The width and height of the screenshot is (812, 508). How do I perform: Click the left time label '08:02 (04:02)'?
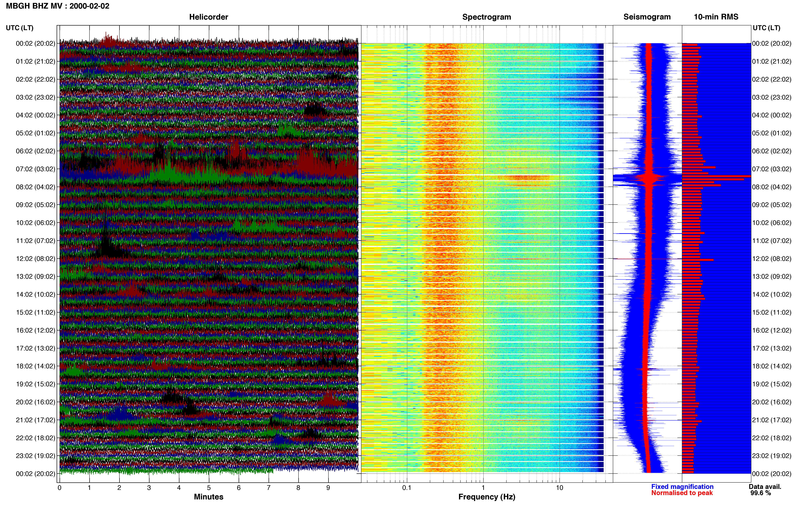tap(35, 187)
